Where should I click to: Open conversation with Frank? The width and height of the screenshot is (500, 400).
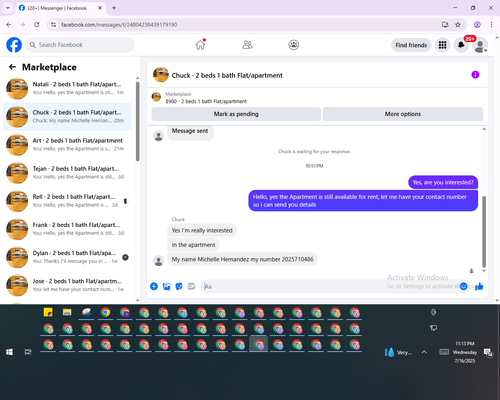[68, 229]
